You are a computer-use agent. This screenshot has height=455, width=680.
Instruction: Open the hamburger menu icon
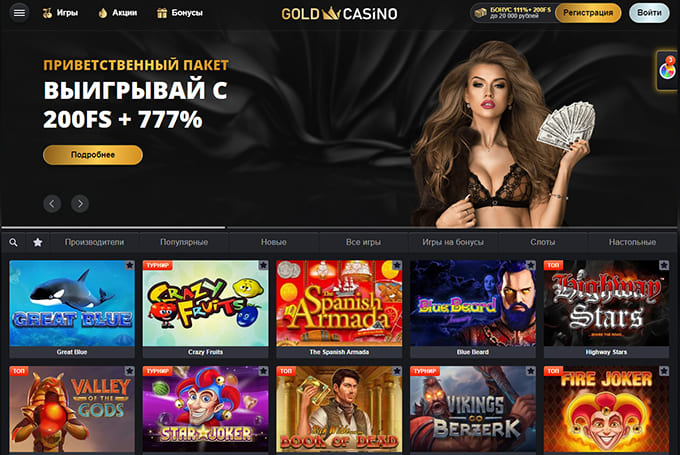(19, 13)
